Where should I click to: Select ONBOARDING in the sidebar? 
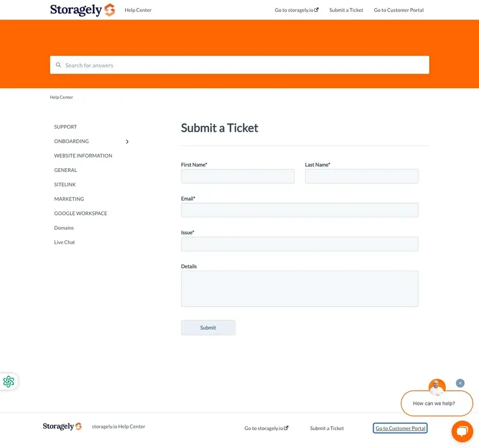click(x=71, y=141)
